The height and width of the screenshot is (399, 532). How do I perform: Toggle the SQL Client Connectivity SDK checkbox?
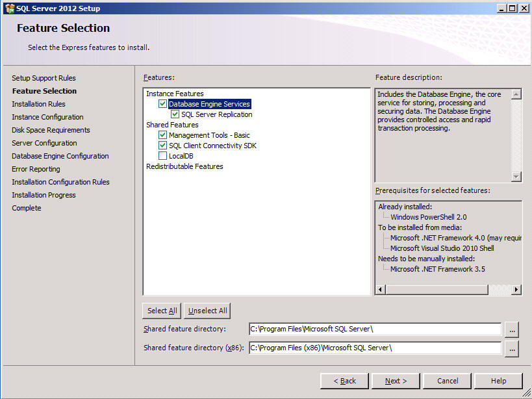pos(162,146)
